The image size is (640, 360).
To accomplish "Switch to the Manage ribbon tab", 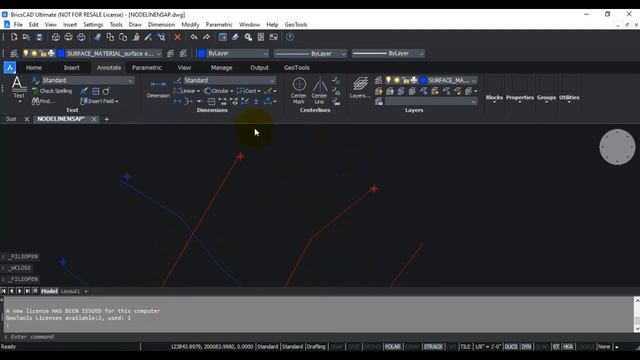I will point(221,68).
